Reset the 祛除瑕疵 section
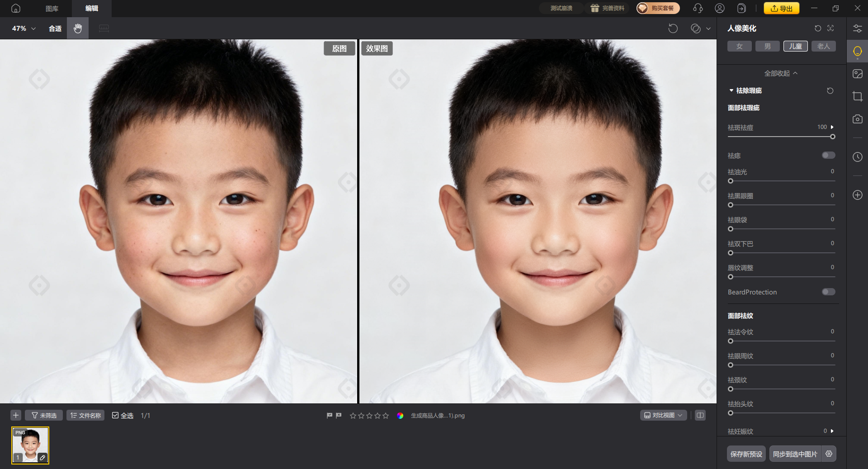The image size is (868, 469). (x=830, y=91)
